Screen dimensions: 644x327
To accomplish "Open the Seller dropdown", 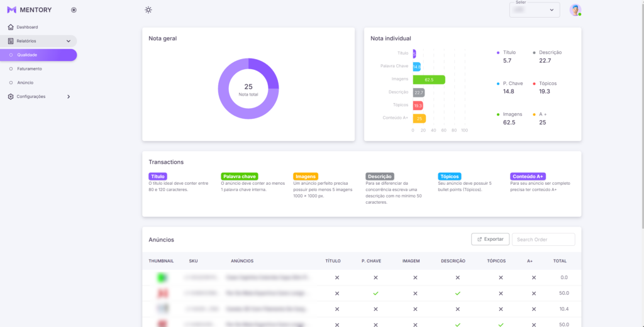I will [534, 10].
